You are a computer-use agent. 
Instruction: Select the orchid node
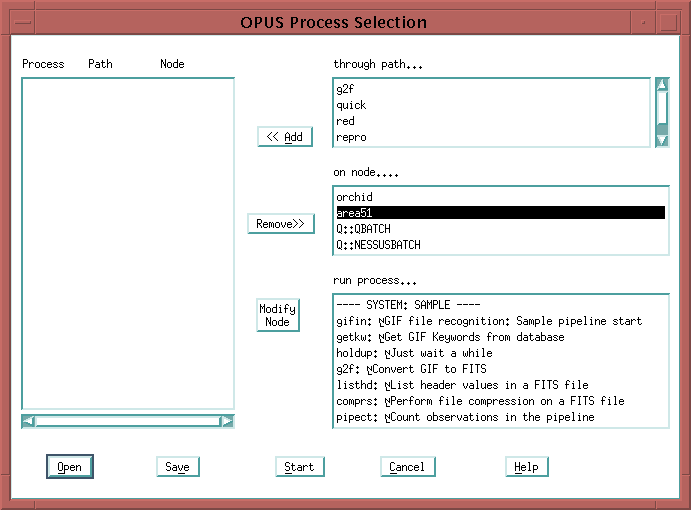tap(354, 197)
